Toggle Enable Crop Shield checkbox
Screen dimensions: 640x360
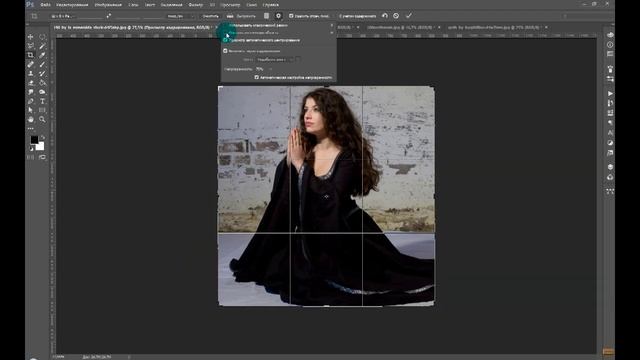[x=225, y=51]
